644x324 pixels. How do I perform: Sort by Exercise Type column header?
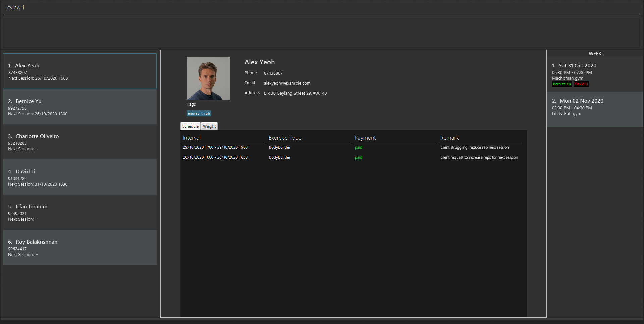[309, 138]
